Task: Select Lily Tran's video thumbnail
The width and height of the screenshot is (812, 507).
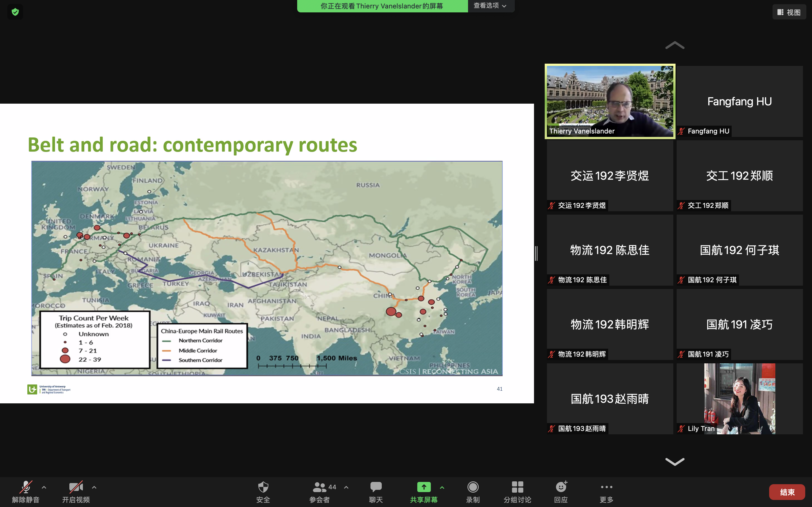Action: [740, 398]
